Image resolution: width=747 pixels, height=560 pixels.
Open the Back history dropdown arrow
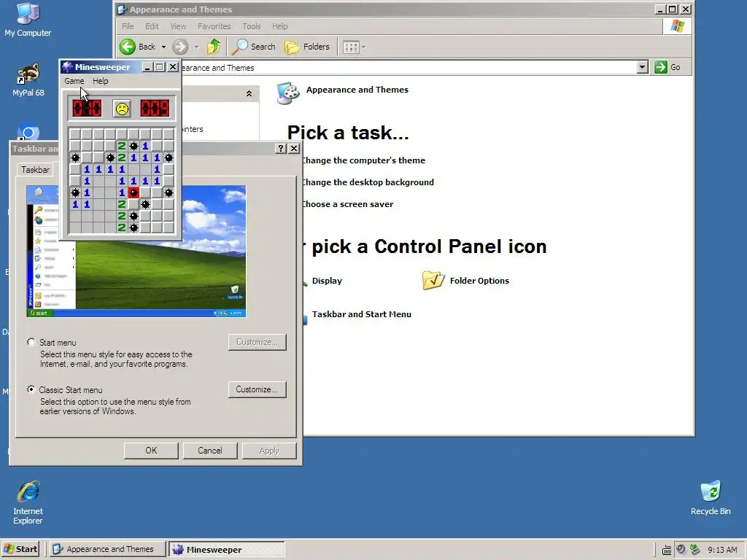163,47
